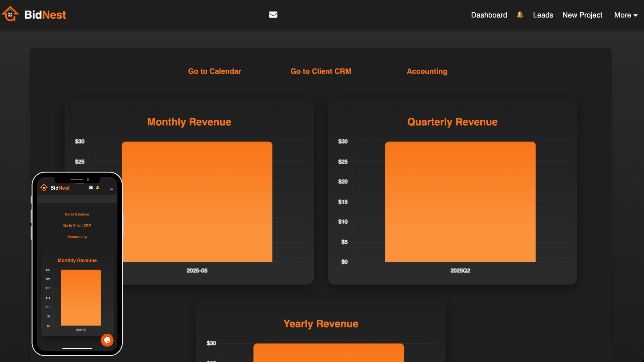
Task: Open the orange chat bubble in phone mockup
Action: (107, 340)
